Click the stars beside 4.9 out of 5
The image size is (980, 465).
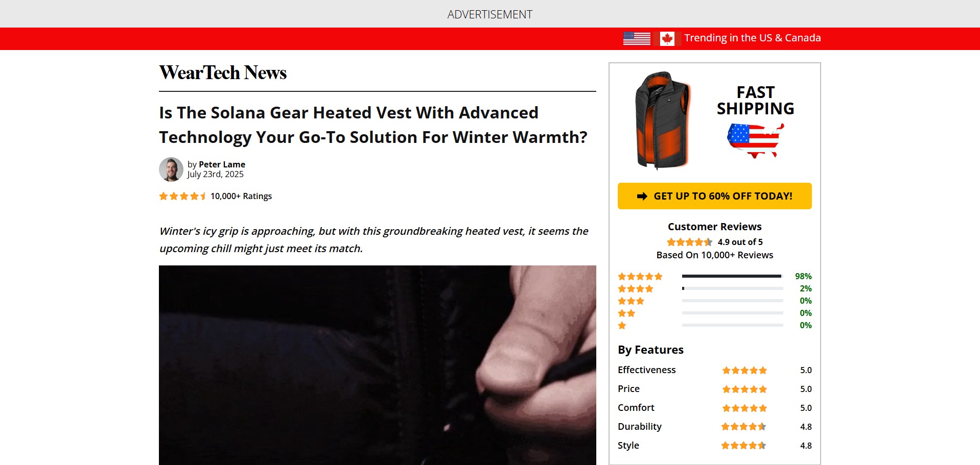coord(689,242)
